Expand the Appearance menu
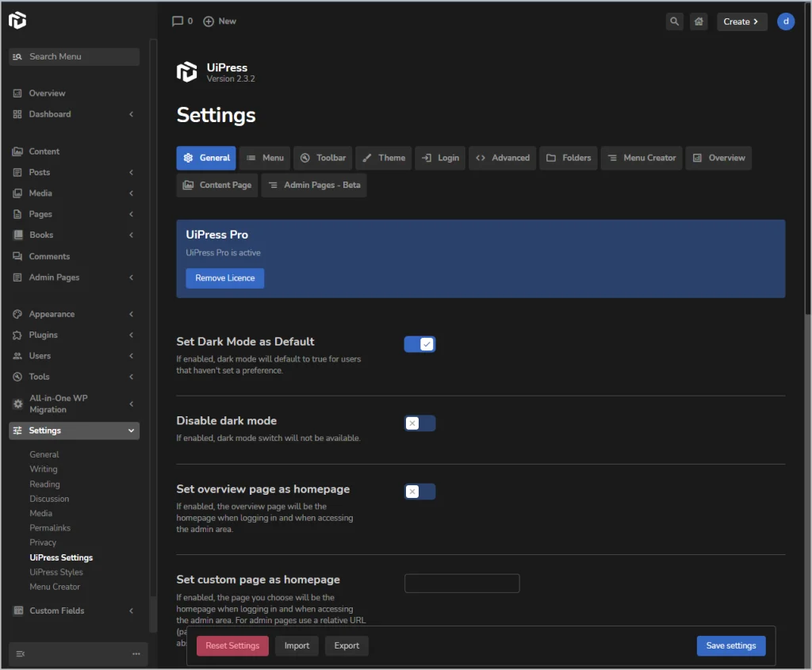This screenshot has height=670, width=812. (x=74, y=313)
